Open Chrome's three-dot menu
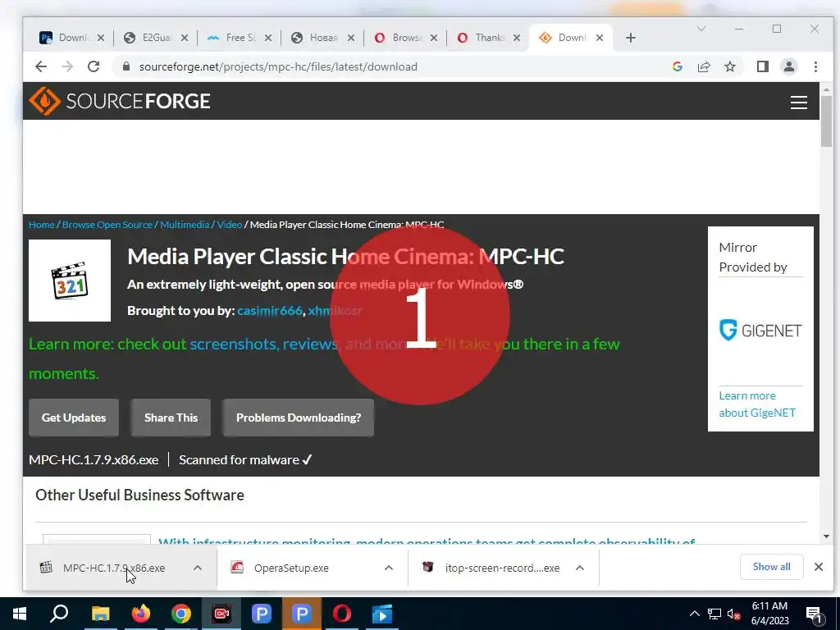The width and height of the screenshot is (840, 630). (x=815, y=66)
